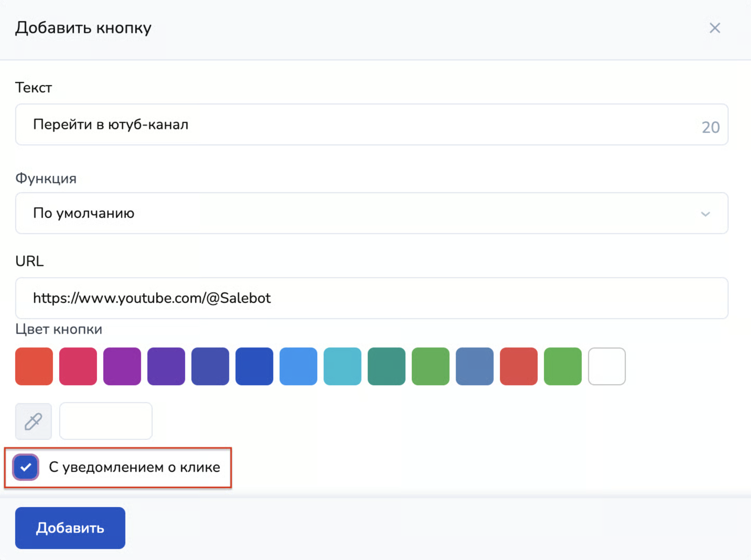Click the chevron arrow in Функция field
Image resolution: width=751 pixels, height=560 pixels.
tap(705, 214)
